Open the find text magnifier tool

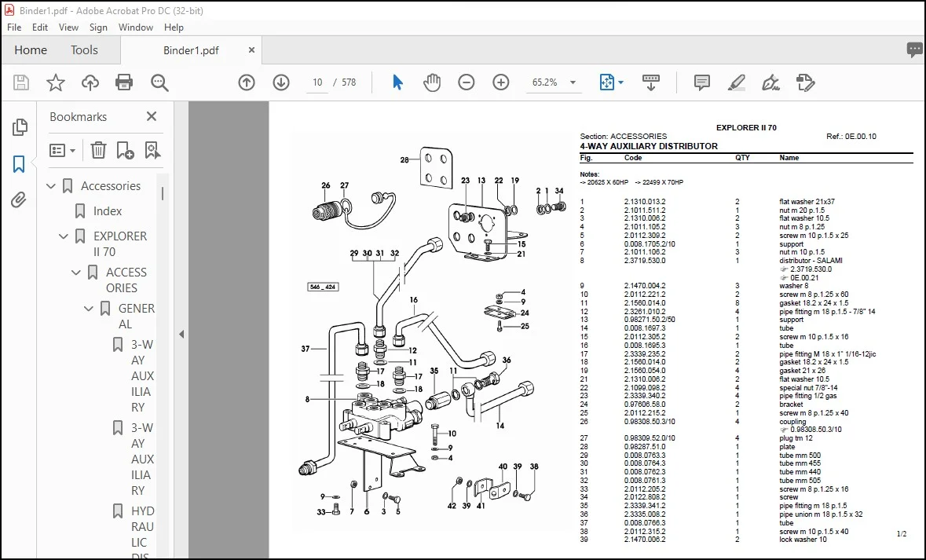(159, 82)
